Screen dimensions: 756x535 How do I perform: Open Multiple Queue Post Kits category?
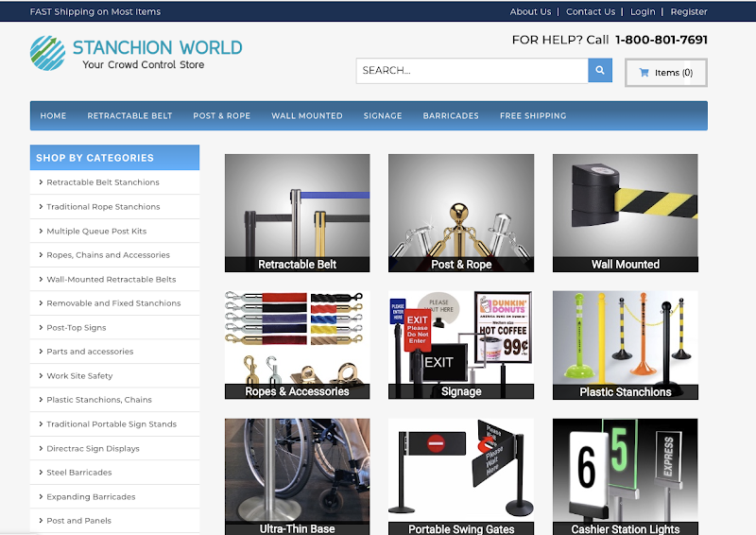114,231
